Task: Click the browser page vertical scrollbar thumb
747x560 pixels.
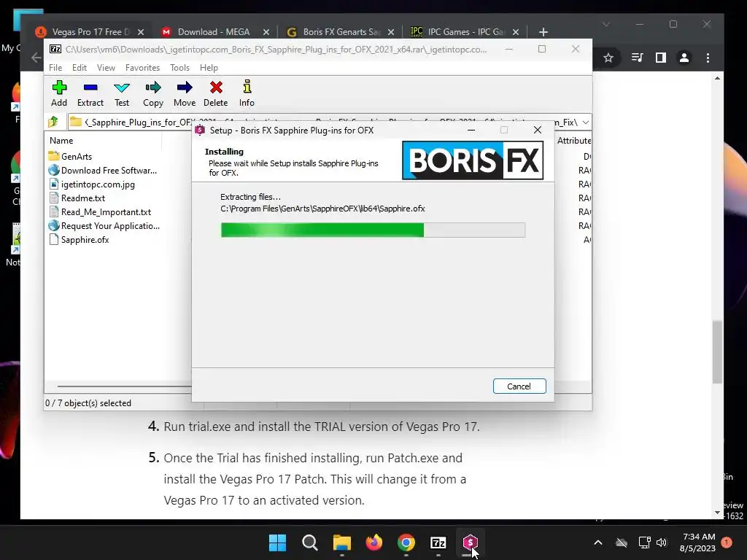Action: [718, 352]
